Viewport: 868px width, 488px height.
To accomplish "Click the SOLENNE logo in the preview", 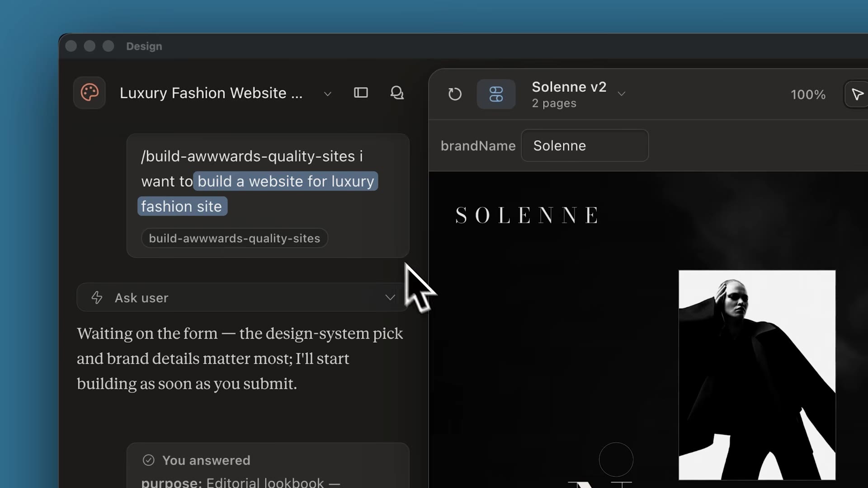I will 527,215.
